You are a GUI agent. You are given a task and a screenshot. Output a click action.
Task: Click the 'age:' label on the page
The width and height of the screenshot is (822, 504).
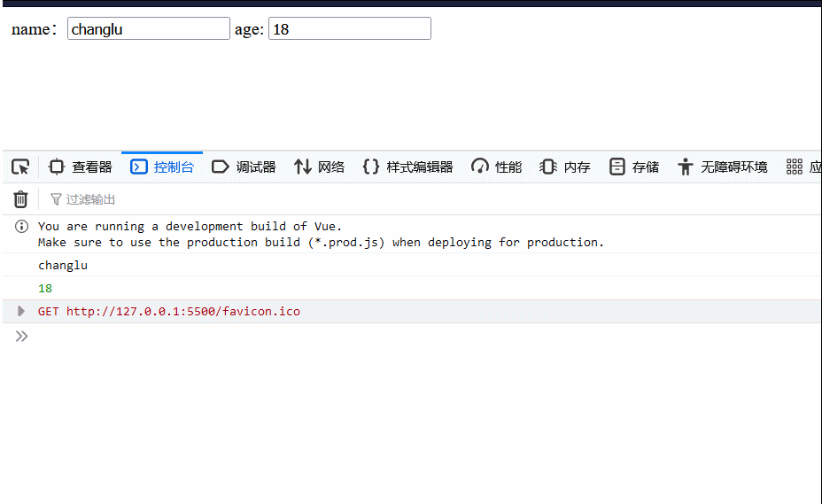pyautogui.click(x=249, y=30)
